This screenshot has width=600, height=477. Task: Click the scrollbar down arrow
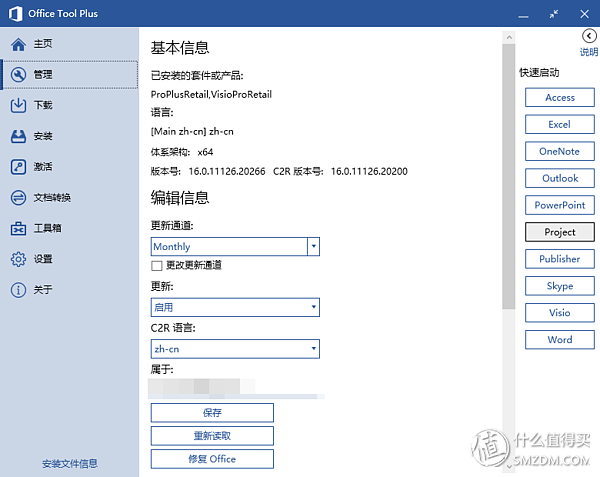509,467
